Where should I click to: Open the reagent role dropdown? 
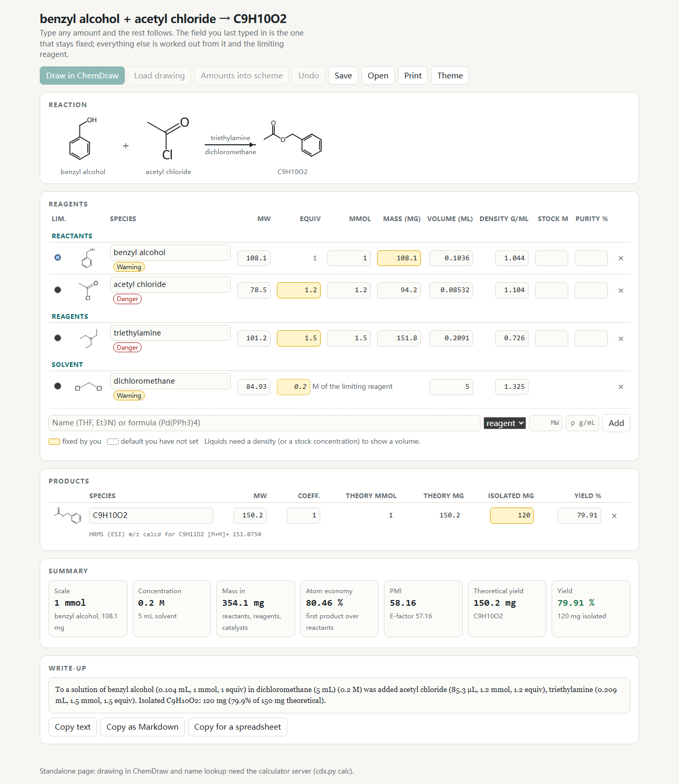click(x=505, y=423)
